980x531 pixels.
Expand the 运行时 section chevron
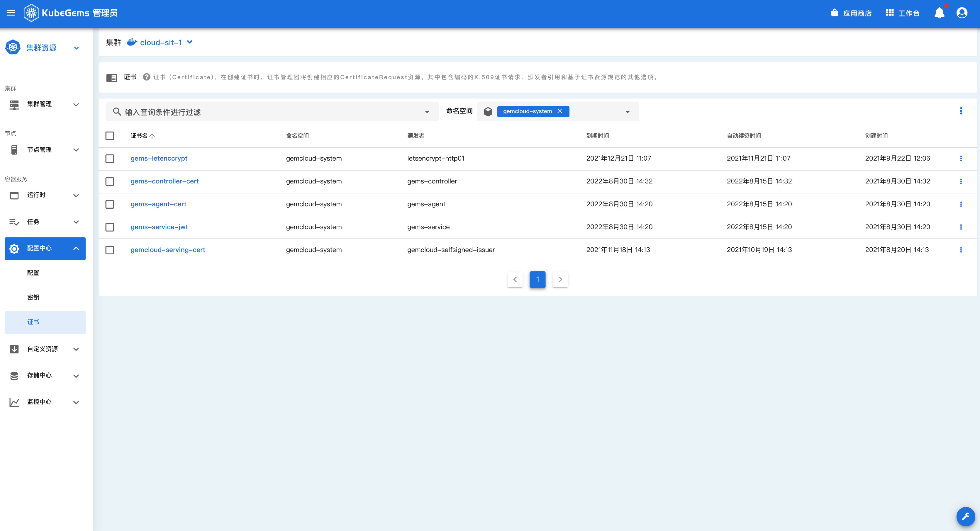pos(76,195)
